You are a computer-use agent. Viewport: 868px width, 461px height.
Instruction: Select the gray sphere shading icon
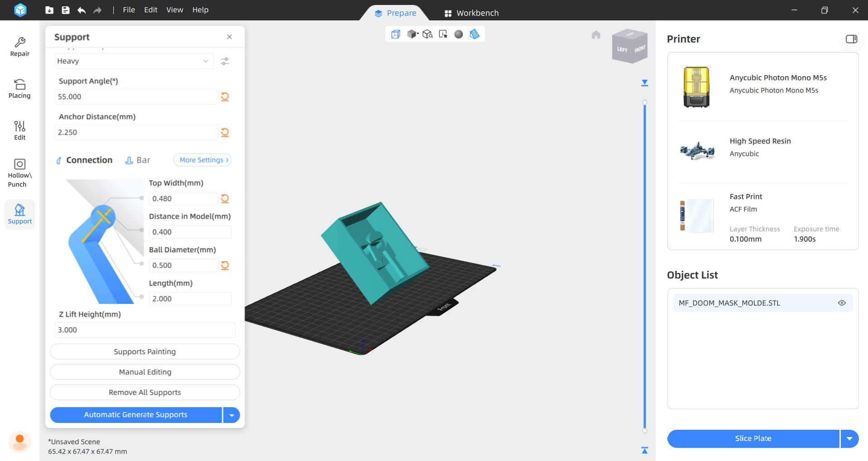pyautogui.click(x=459, y=34)
